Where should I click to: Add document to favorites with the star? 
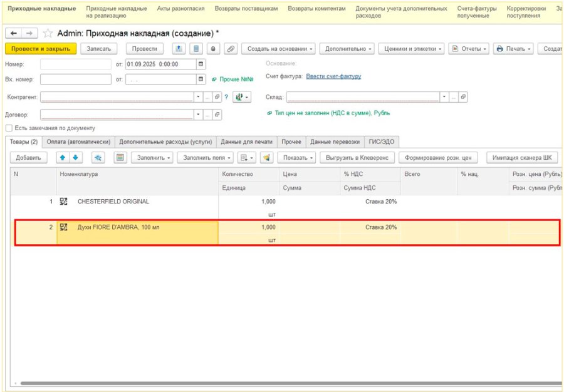[48, 33]
